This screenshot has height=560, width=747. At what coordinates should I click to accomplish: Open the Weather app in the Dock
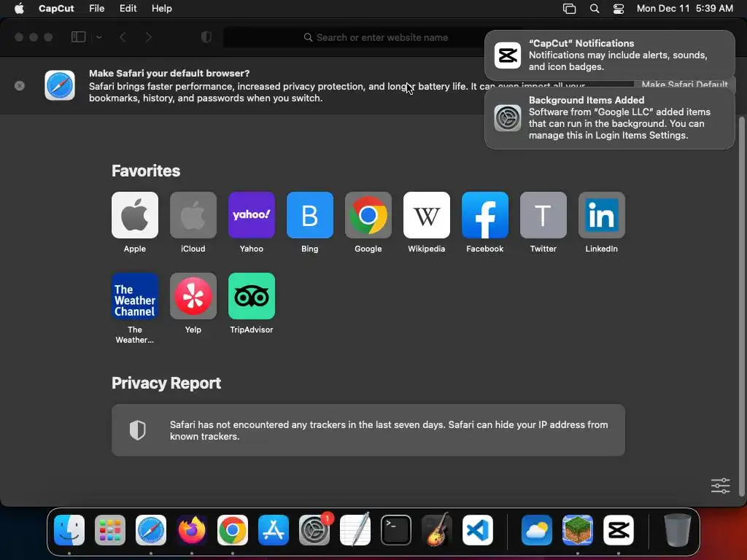tap(536, 529)
